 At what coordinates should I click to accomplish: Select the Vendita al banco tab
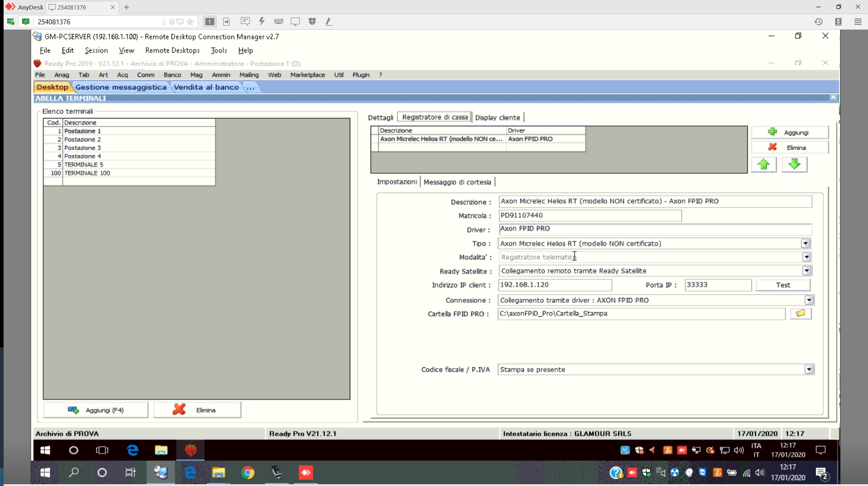click(x=206, y=87)
